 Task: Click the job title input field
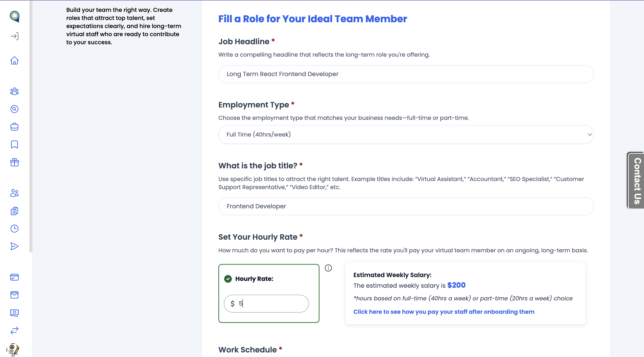pyautogui.click(x=406, y=206)
